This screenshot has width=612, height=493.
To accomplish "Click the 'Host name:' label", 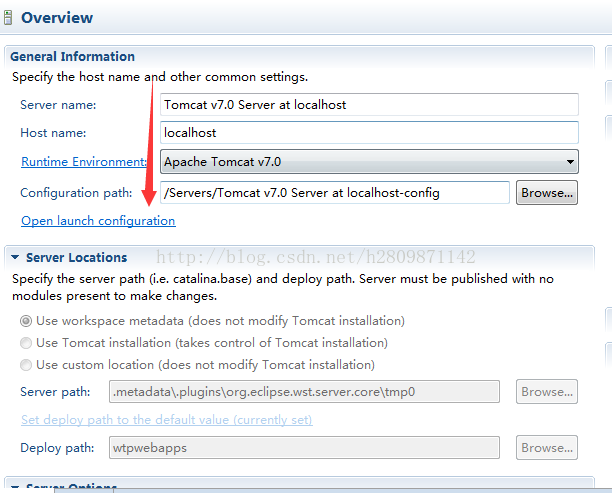I will tap(53, 133).
